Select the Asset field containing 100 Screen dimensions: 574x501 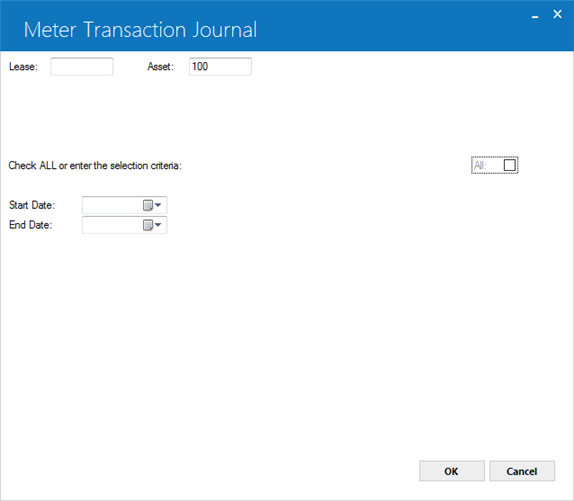click(220, 67)
